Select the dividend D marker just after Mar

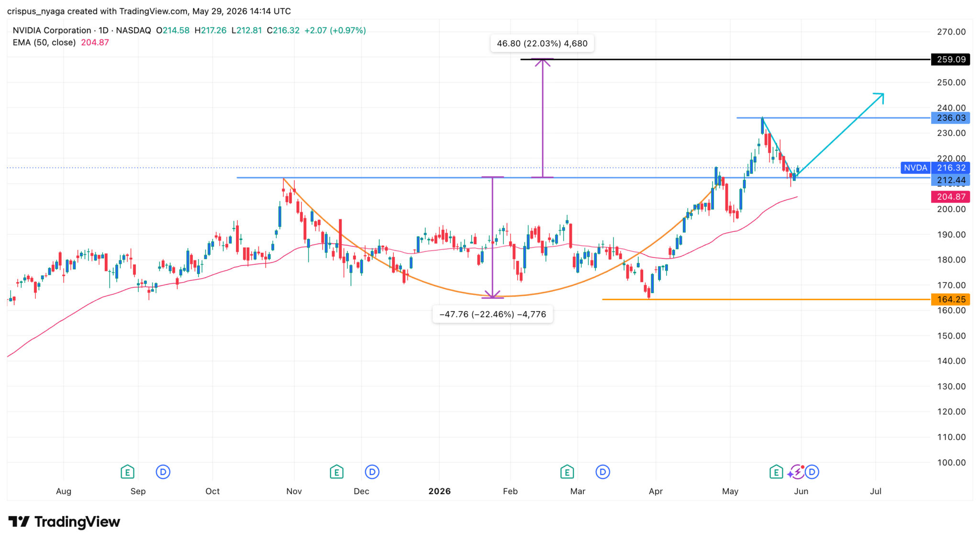602,472
